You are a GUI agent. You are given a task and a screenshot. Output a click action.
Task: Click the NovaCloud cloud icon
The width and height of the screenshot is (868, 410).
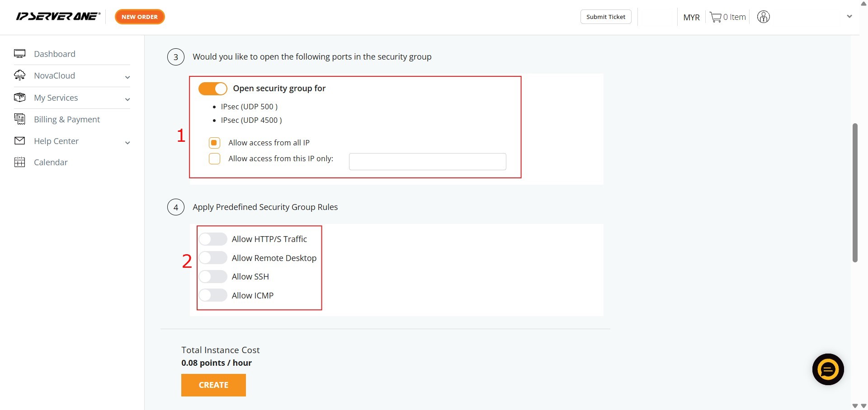[20, 75]
